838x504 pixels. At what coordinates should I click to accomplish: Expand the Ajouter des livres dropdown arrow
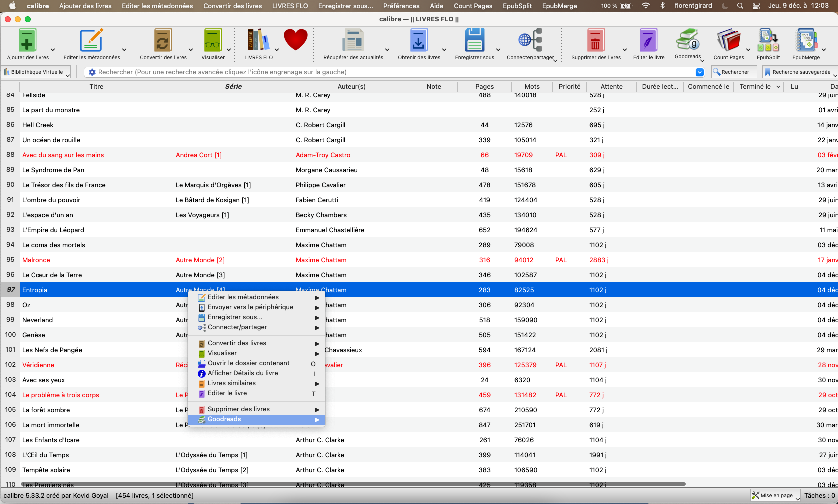(x=53, y=50)
